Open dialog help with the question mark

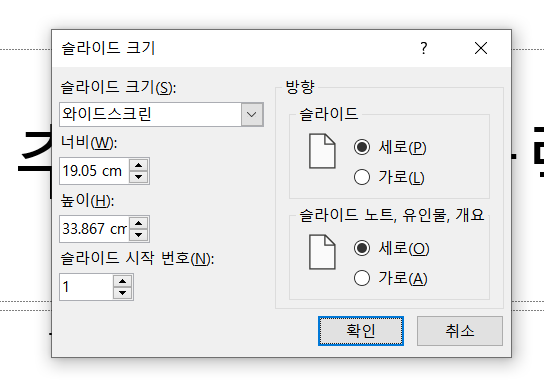coord(424,48)
